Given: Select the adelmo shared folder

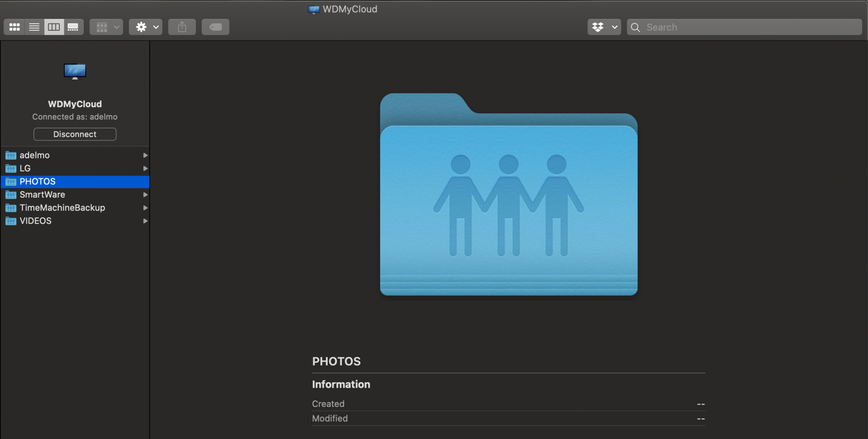Looking at the screenshot, I should (x=75, y=155).
